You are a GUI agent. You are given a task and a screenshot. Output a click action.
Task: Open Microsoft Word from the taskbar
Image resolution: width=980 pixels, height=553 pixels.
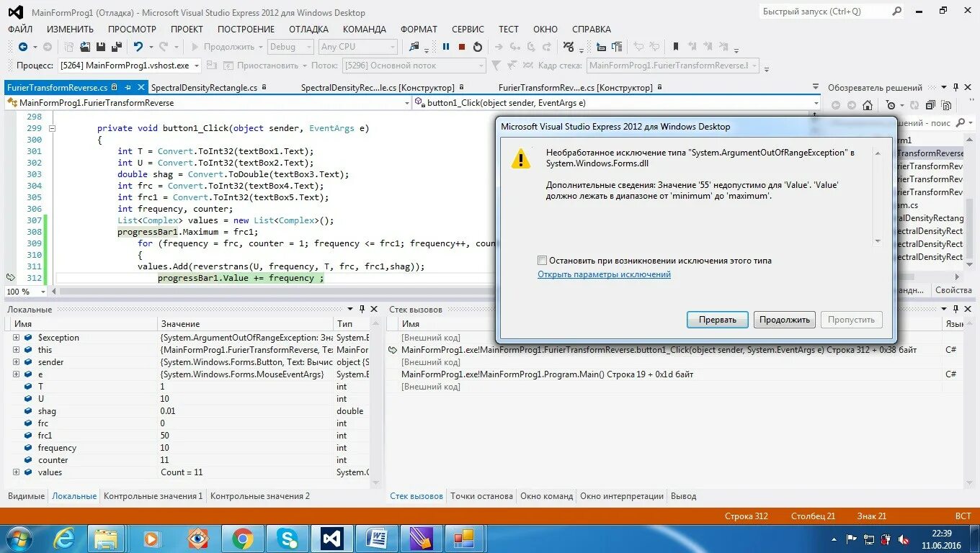(375, 538)
